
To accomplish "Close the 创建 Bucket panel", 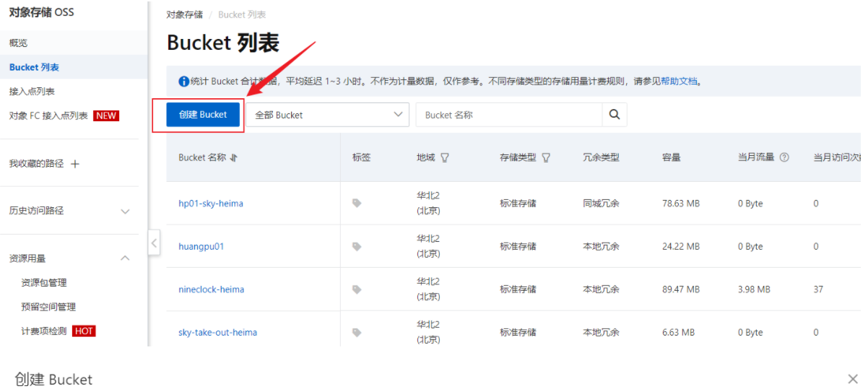I will click(853, 379).
